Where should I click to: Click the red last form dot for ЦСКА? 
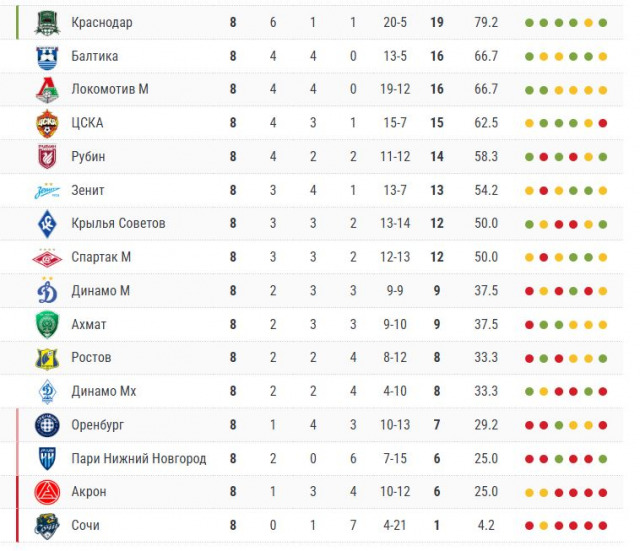coord(603,123)
